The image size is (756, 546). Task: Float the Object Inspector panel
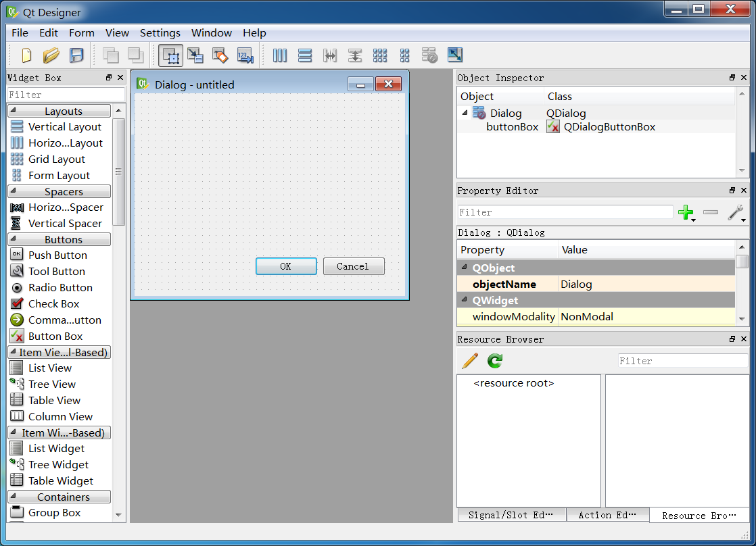point(732,78)
